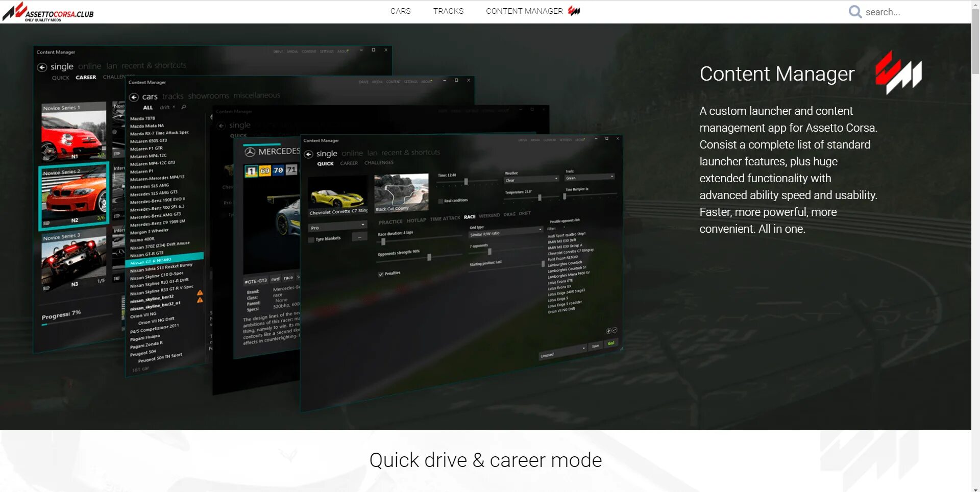
Task: Click the site search input field
Action: 906,12
